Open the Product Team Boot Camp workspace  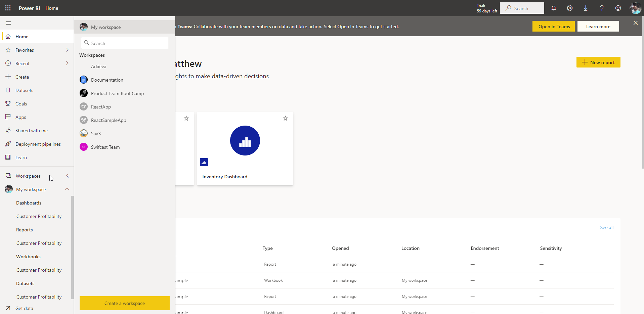point(125,93)
